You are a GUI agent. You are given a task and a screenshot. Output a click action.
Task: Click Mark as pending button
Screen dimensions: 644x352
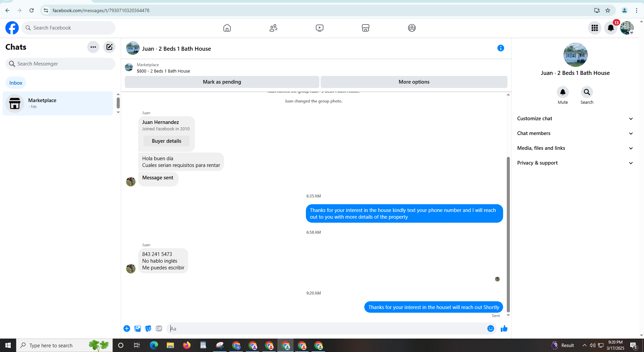pyautogui.click(x=222, y=82)
